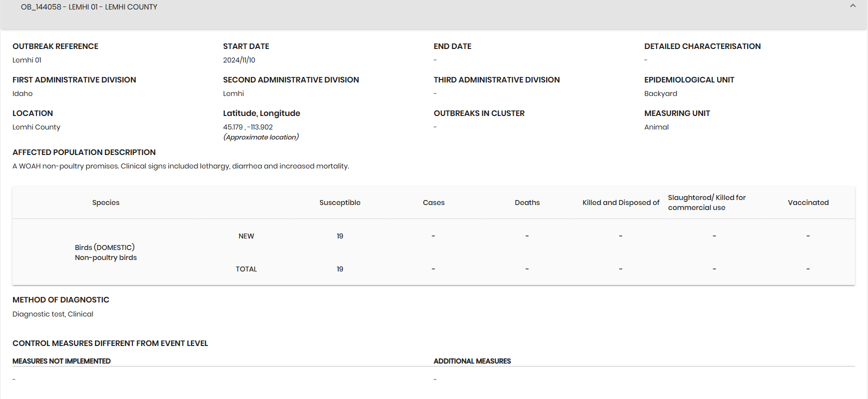Click the first administrative division value Idaho
Screen dimensions: 868x399
pos(22,93)
